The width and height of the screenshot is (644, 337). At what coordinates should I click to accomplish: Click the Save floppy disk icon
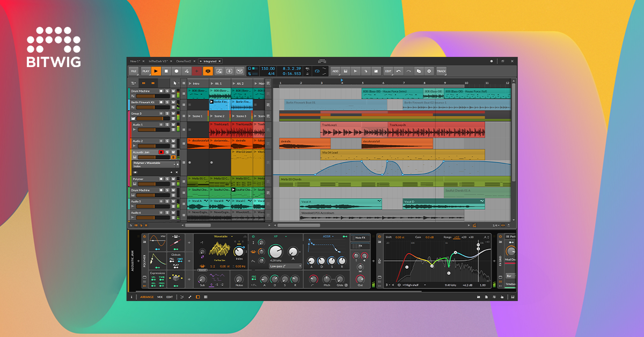[346, 71]
